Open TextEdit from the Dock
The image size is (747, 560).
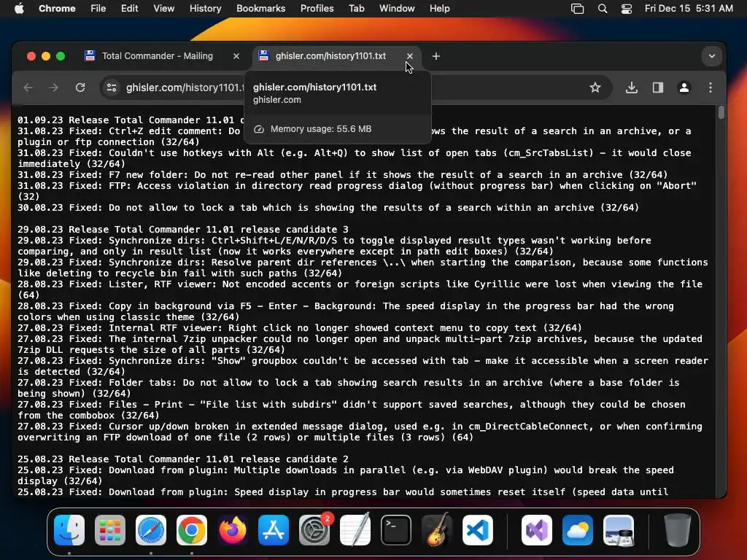point(355,530)
